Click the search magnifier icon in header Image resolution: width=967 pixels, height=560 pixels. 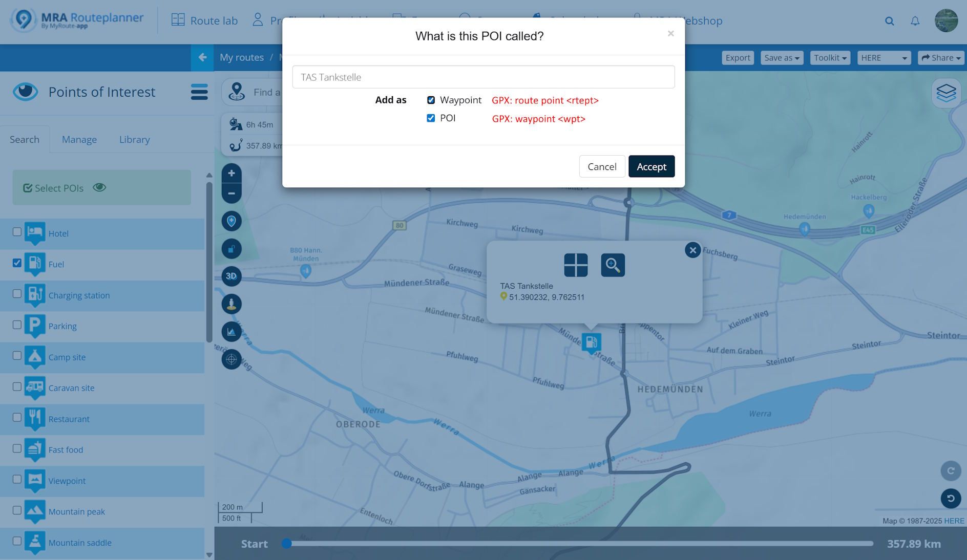tap(890, 21)
